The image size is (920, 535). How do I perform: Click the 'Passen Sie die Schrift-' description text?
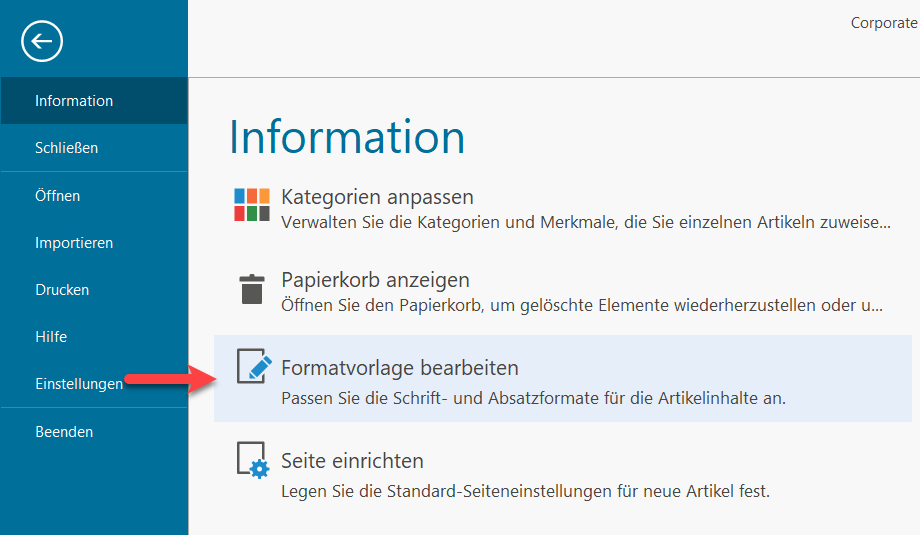533,398
